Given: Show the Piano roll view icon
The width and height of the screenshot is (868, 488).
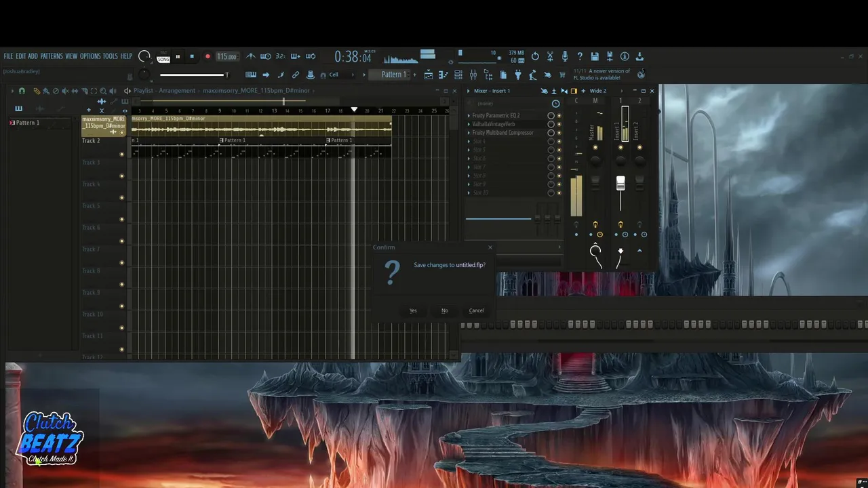Looking at the screenshot, I should 443,75.
